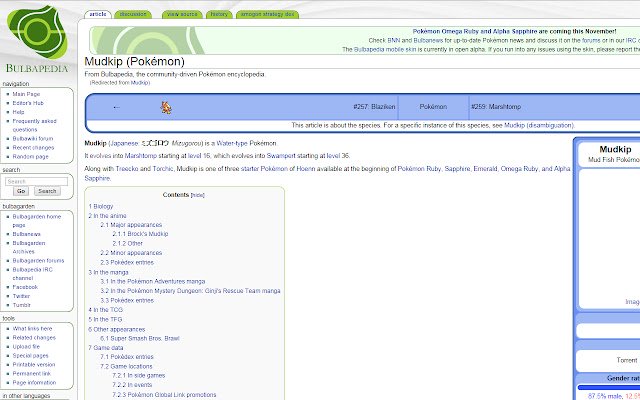640x400 pixels.
Task: Jump to 7 Game data section
Action: click(x=106, y=348)
